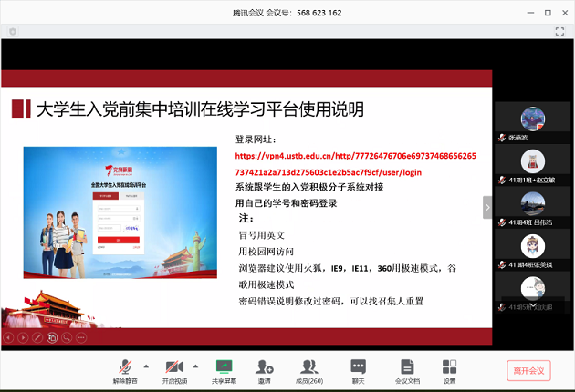575x392 pixels.
Task: Unmute the microphone (解除静音)
Action: [123, 367]
